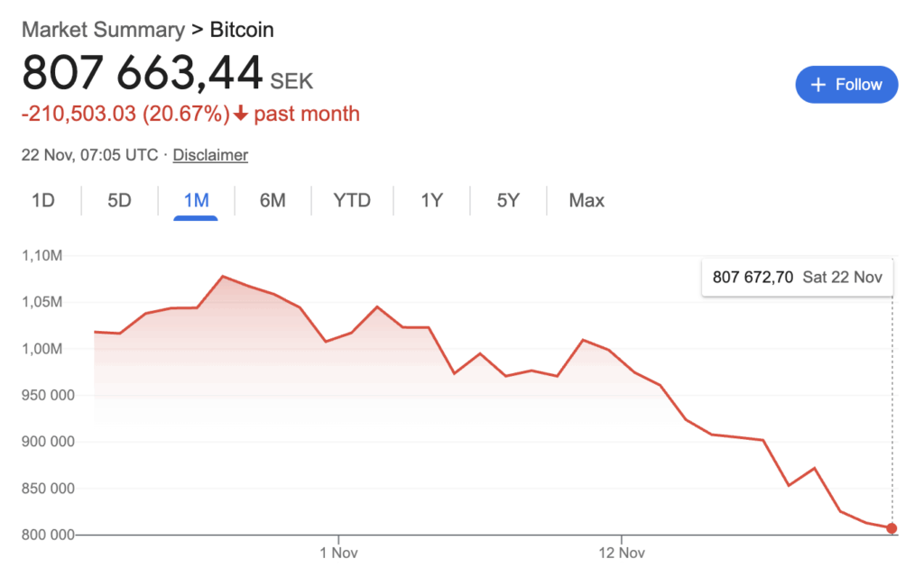Show the 6M price history
Screen dimensions: 924x568
[x=273, y=200]
